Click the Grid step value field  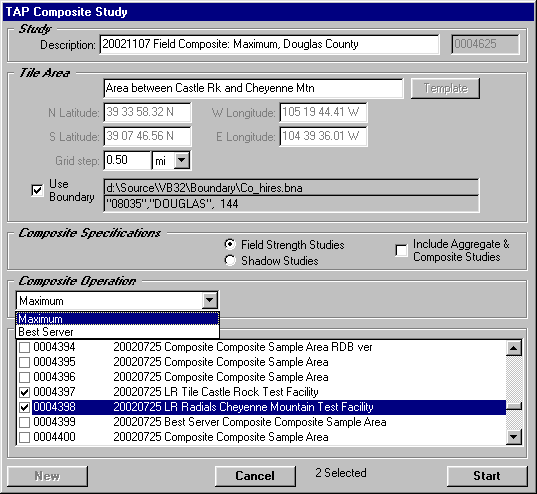(x=127, y=160)
